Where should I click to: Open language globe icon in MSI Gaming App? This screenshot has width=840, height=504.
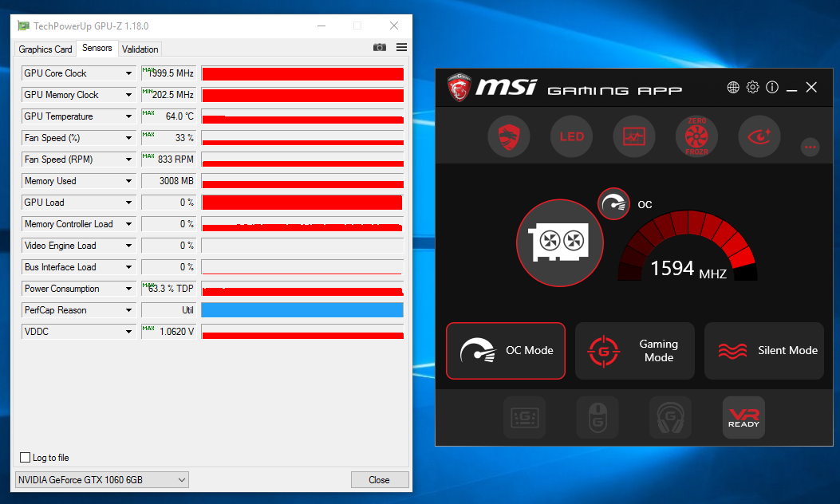(x=733, y=87)
